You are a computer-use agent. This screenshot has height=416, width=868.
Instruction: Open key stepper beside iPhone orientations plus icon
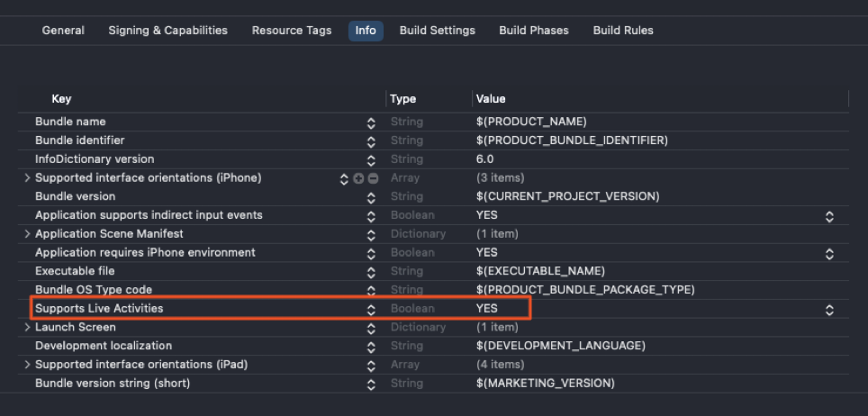click(344, 179)
